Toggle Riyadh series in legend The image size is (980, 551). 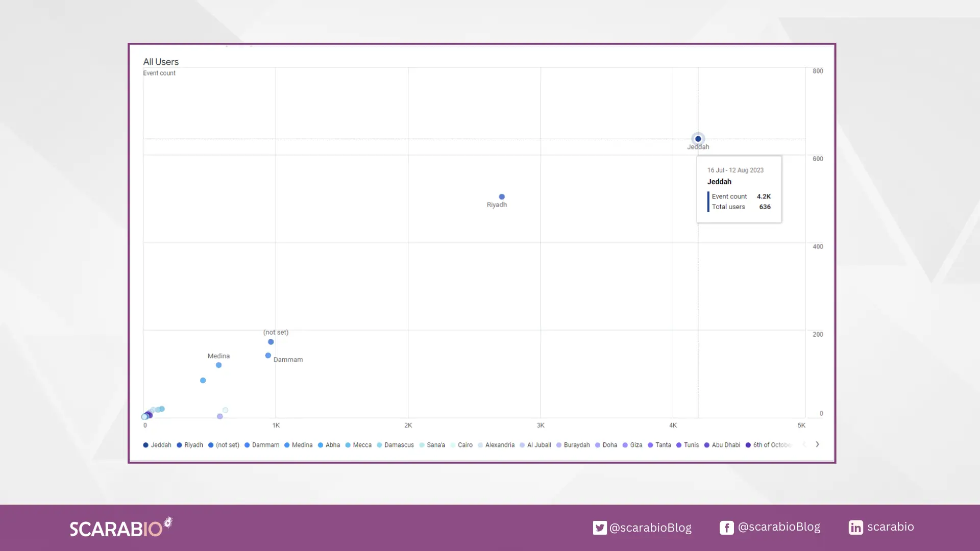tap(190, 445)
